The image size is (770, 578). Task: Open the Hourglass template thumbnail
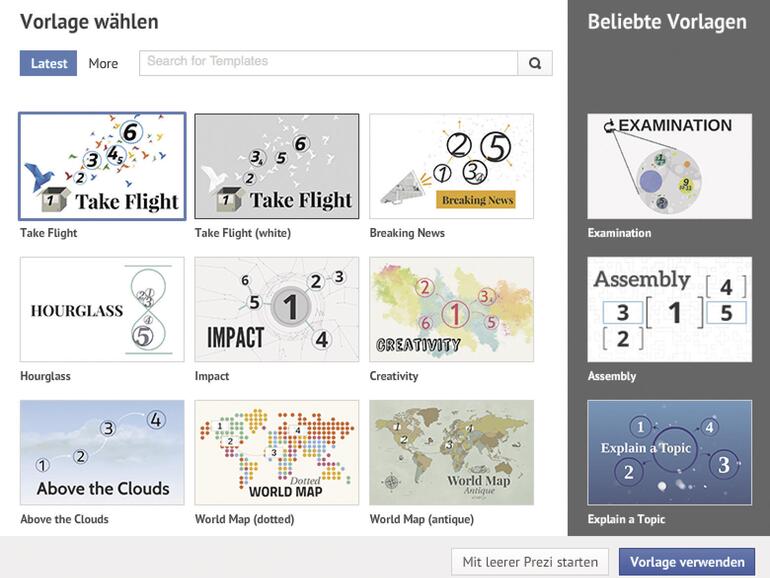tap(102, 309)
